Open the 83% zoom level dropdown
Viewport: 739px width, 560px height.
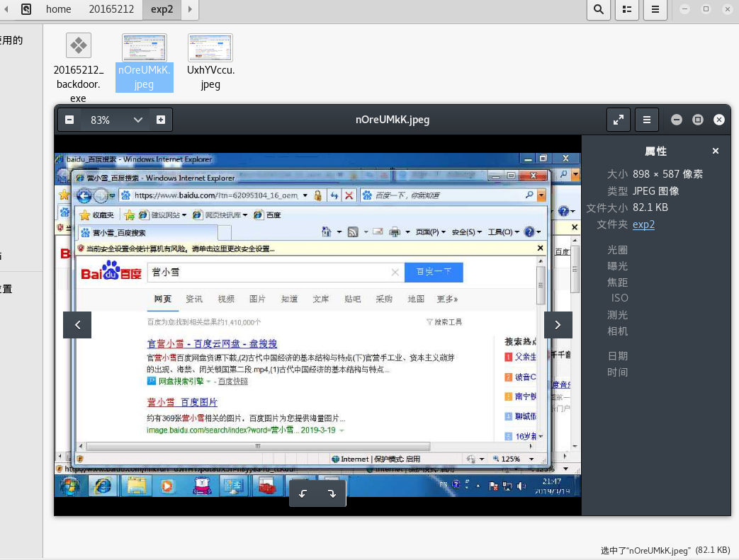point(137,120)
